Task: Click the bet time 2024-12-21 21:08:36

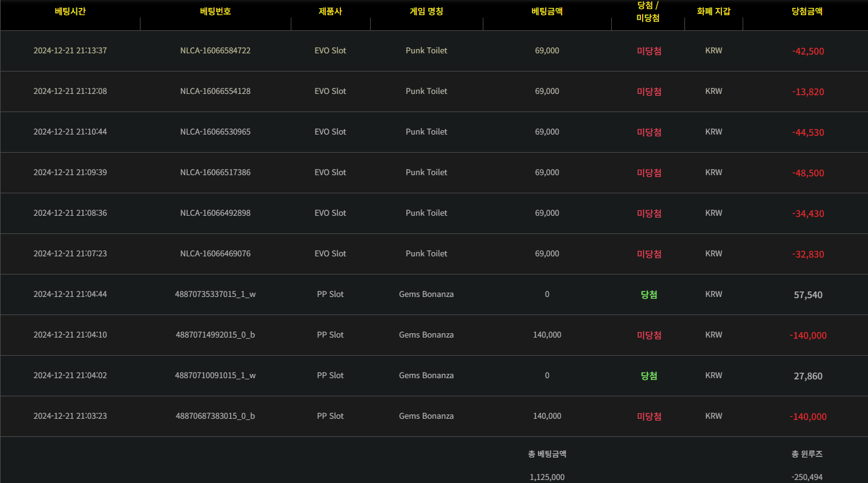Action: [70, 213]
